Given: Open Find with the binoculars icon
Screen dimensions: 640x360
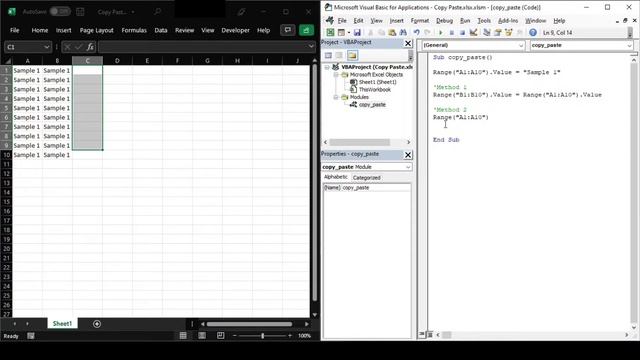Looking at the screenshot, I should pyautogui.click(x=403, y=32).
